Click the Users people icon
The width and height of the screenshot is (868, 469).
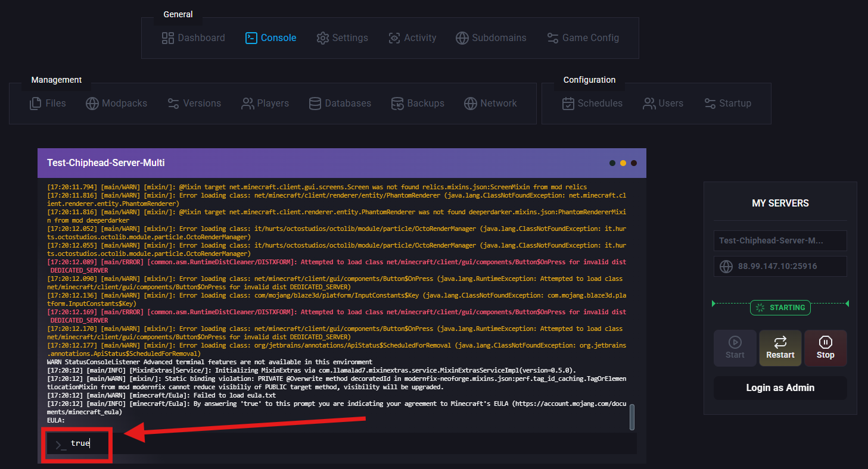coord(649,104)
